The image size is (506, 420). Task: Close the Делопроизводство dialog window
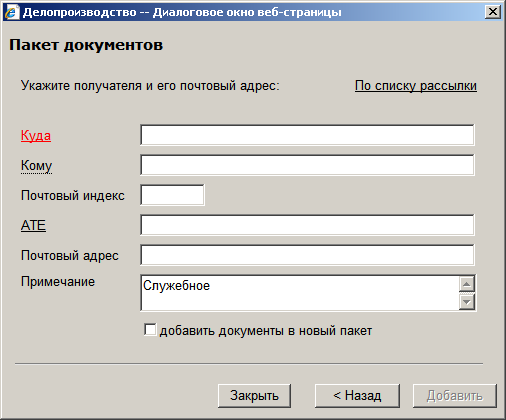pos(492,12)
